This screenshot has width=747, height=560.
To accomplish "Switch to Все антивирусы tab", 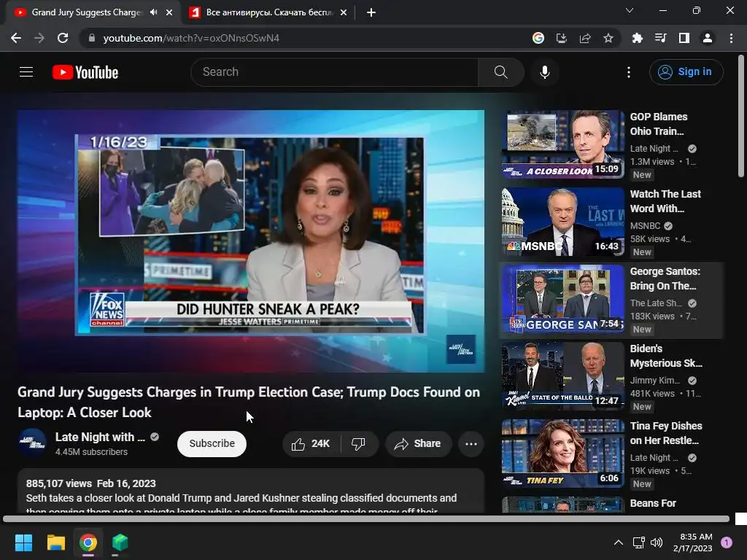I will click(270, 12).
